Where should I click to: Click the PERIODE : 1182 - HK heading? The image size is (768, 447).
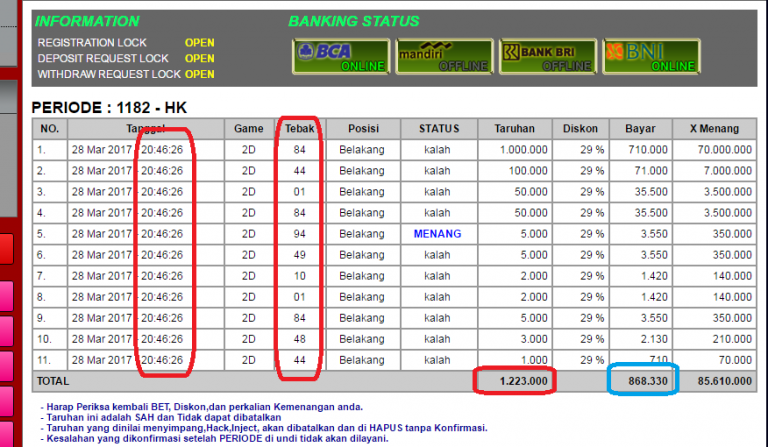109,107
